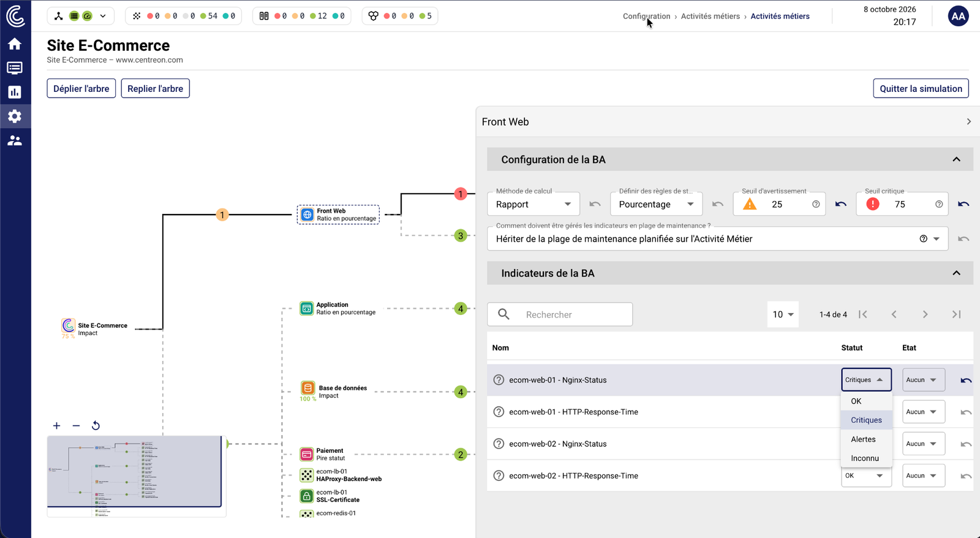The width and height of the screenshot is (980, 538).
Task: Click Quitter la simulation button
Action: pos(921,88)
